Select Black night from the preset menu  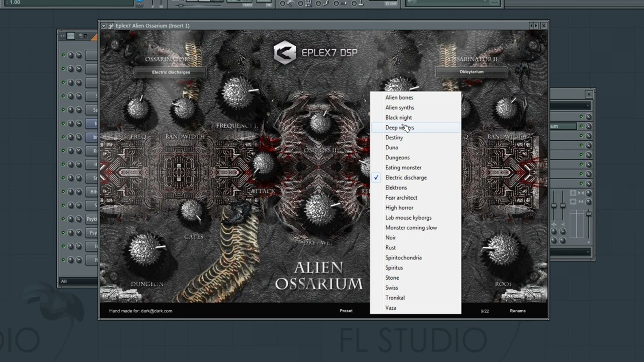point(416,118)
